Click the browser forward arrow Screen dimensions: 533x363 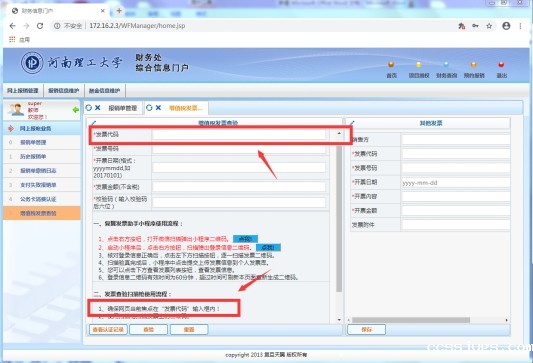26,26
